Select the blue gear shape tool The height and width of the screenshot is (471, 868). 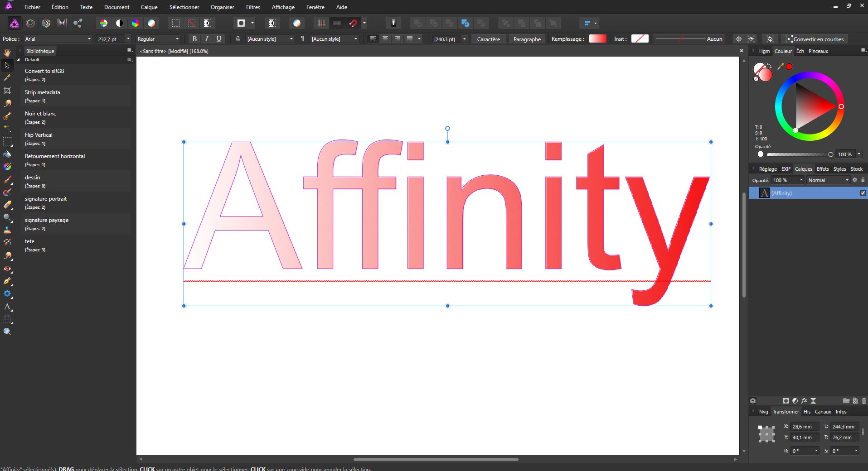[x=7, y=294]
